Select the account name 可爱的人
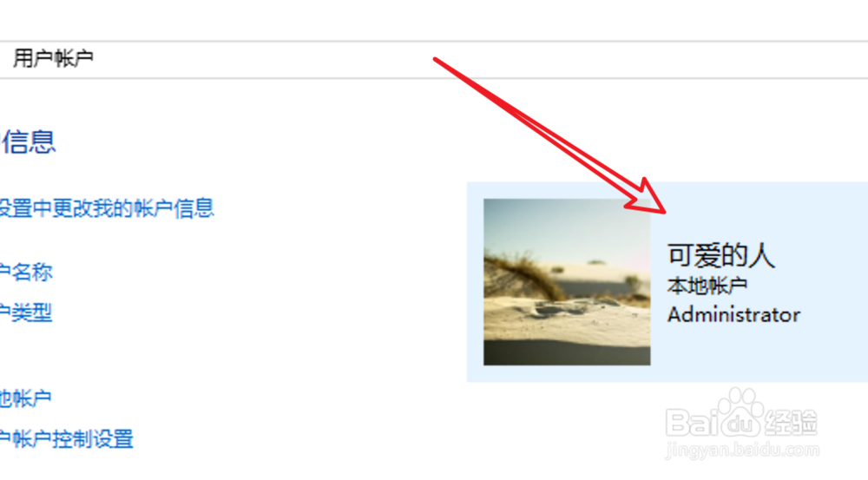The image size is (868, 480). (x=720, y=255)
